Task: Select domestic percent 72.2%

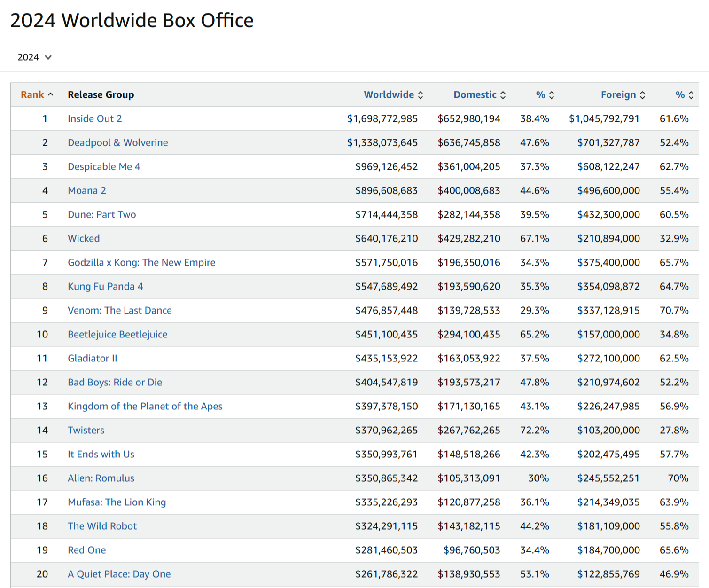Action: pos(535,430)
